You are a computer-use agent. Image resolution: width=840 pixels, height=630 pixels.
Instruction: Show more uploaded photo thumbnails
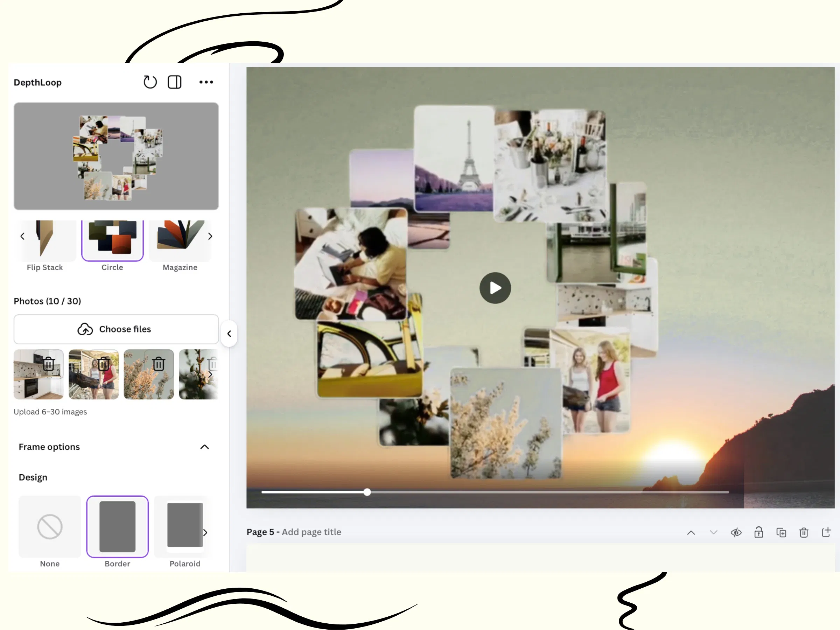click(x=210, y=374)
